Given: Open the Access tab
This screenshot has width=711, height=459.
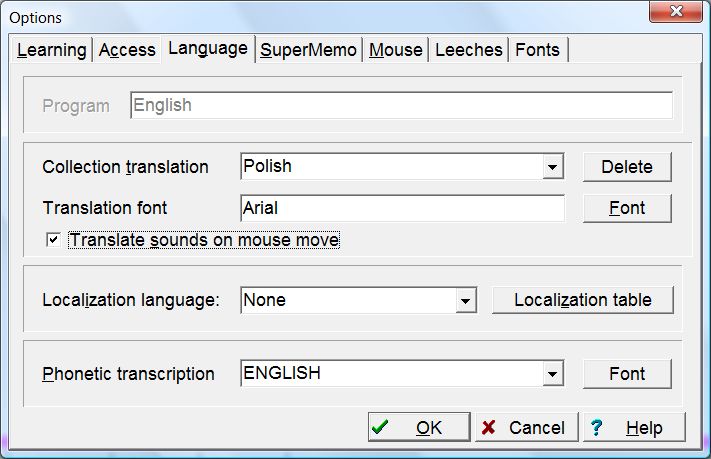Looking at the screenshot, I should [x=127, y=50].
